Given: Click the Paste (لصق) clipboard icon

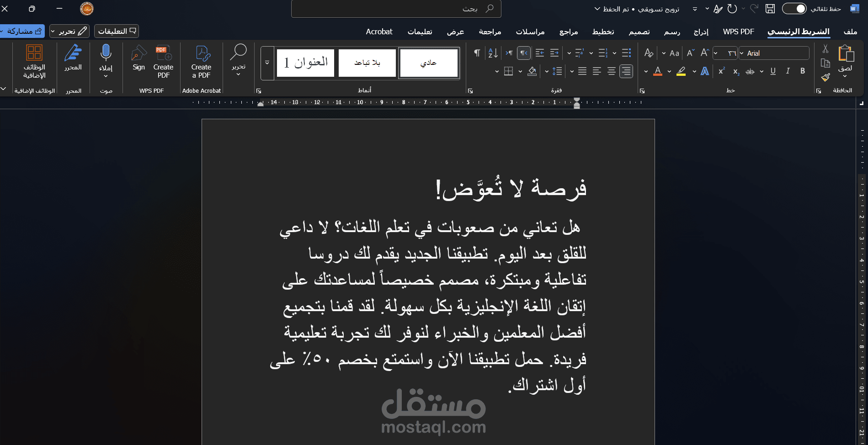Looking at the screenshot, I should [x=846, y=53].
